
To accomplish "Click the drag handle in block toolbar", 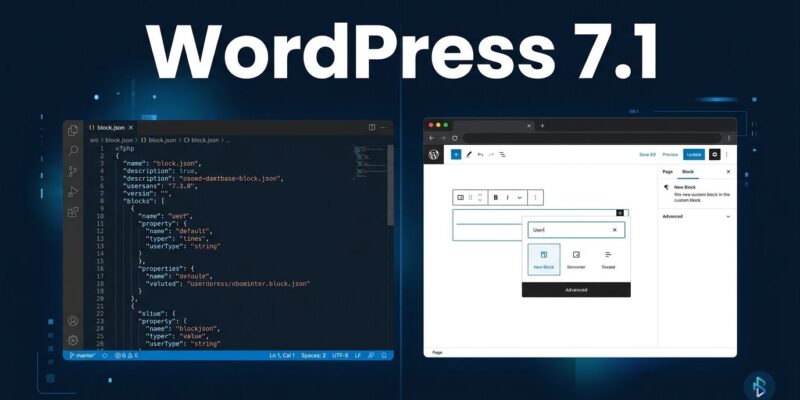I will point(470,197).
